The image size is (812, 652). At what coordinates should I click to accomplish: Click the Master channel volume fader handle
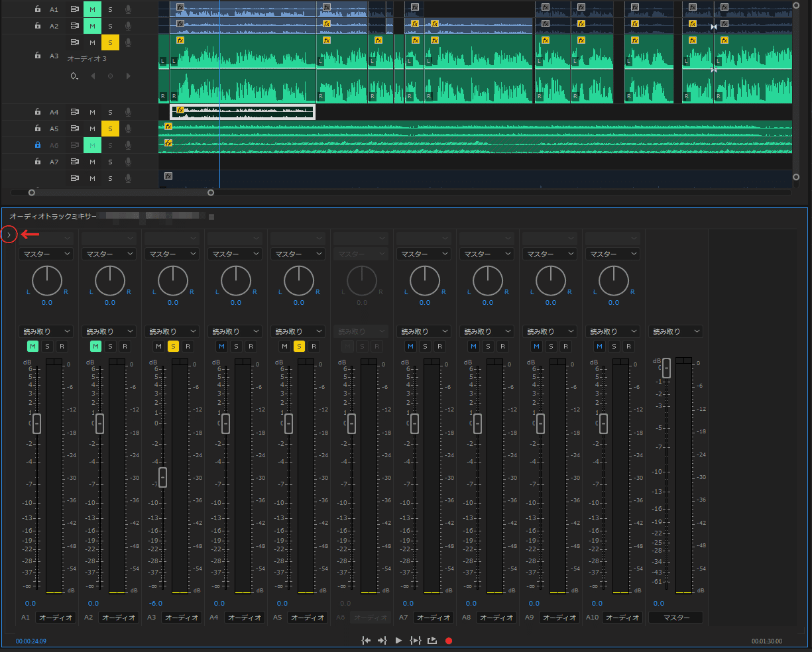666,368
